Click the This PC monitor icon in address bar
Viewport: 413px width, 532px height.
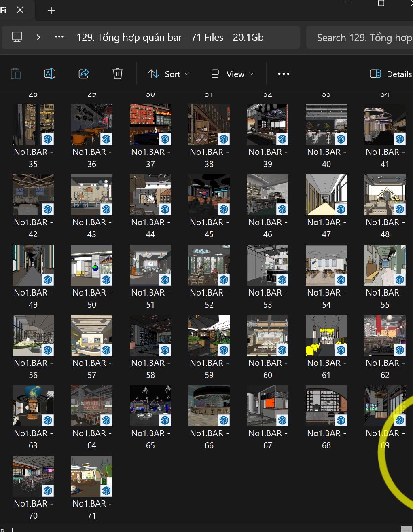click(17, 37)
